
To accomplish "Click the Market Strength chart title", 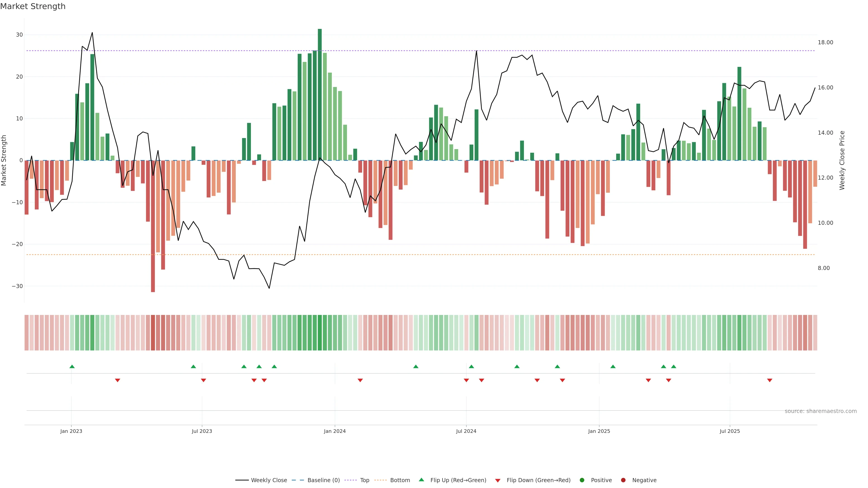I will (x=33, y=6).
